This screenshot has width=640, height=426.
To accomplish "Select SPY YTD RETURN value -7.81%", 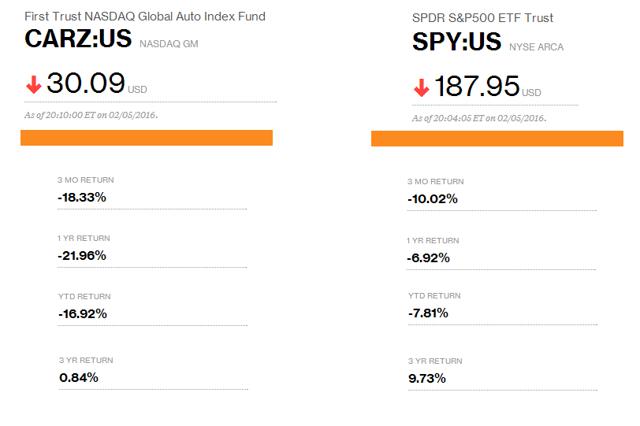I will click(x=428, y=313).
